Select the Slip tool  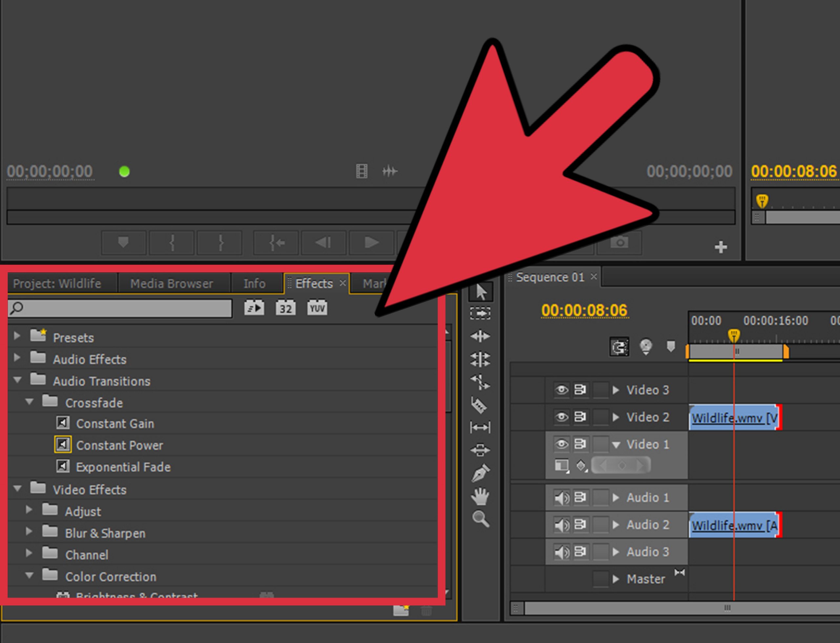pyautogui.click(x=480, y=427)
